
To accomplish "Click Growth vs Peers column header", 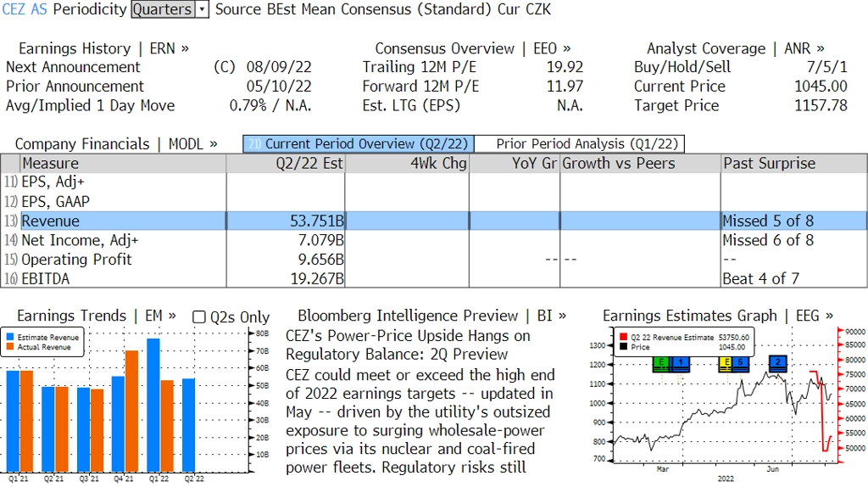I will pos(640,164).
